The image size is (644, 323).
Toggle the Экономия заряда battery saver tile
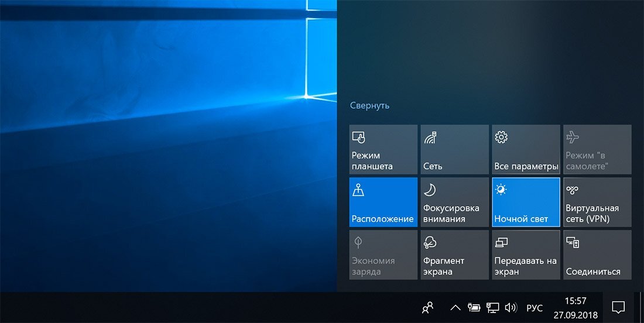click(383, 255)
